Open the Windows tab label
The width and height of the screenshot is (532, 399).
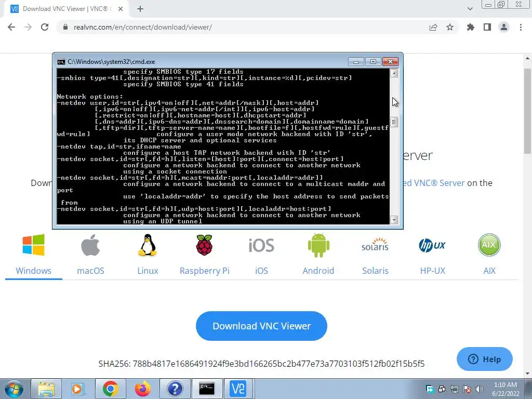[x=33, y=271]
